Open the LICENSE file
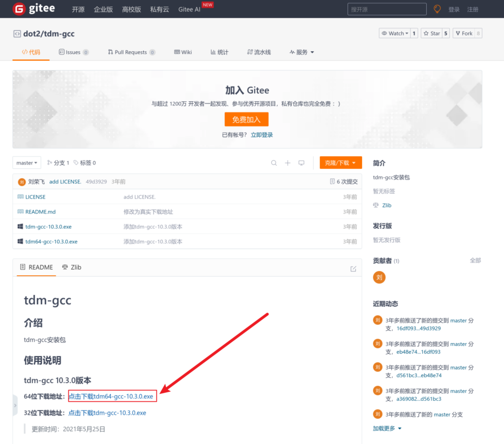 (x=35, y=197)
